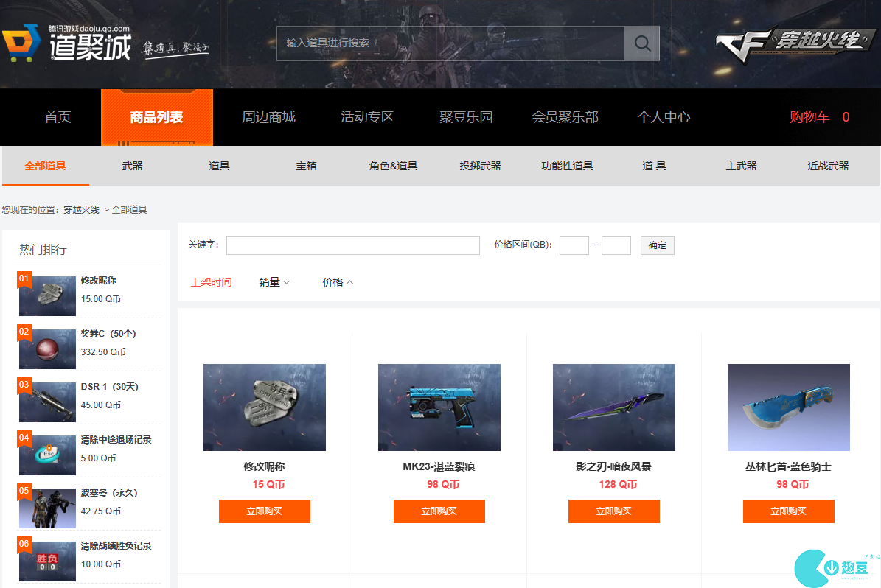Click the 332.50 Q币 price text
Screen dimensions: 881x588
click(x=103, y=351)
